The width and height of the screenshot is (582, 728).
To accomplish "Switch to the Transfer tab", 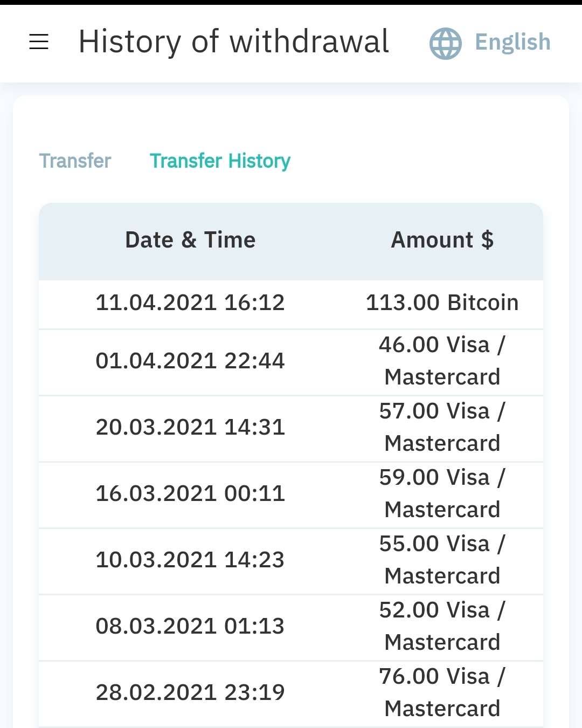I will (x=75, y=161).
